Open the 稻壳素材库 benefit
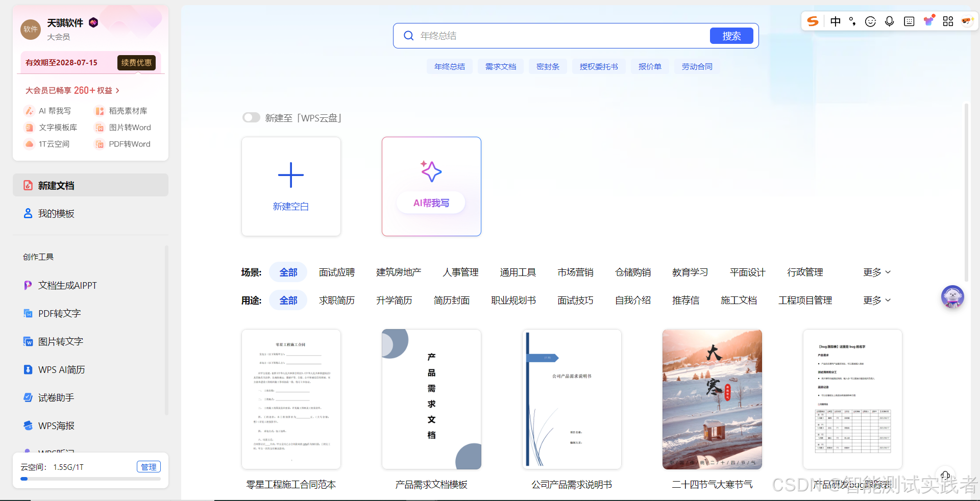 tap(128, 111)
